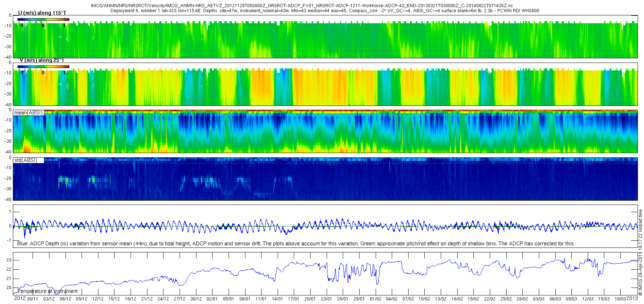Click the '16/02' date tick label

pos(457,299)
